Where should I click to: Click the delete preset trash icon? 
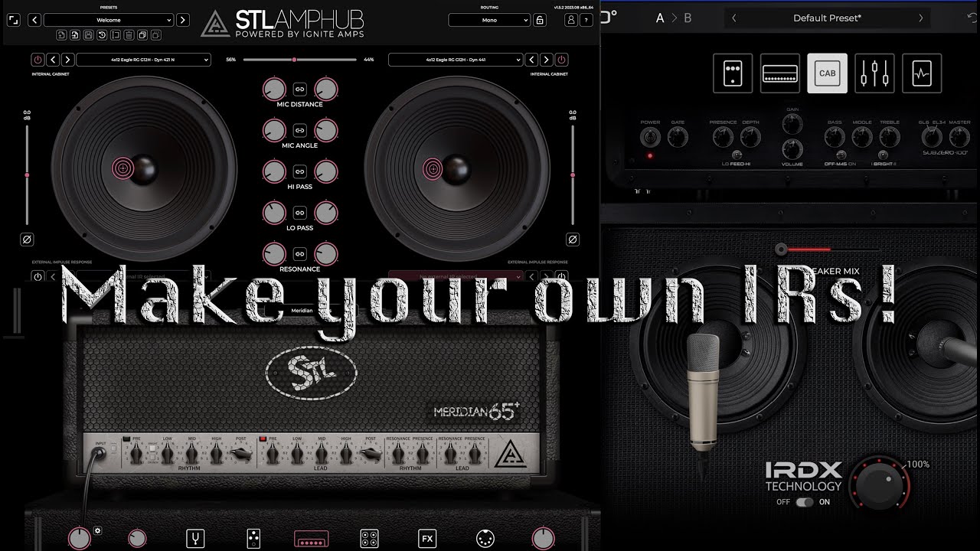coord(129,34)
